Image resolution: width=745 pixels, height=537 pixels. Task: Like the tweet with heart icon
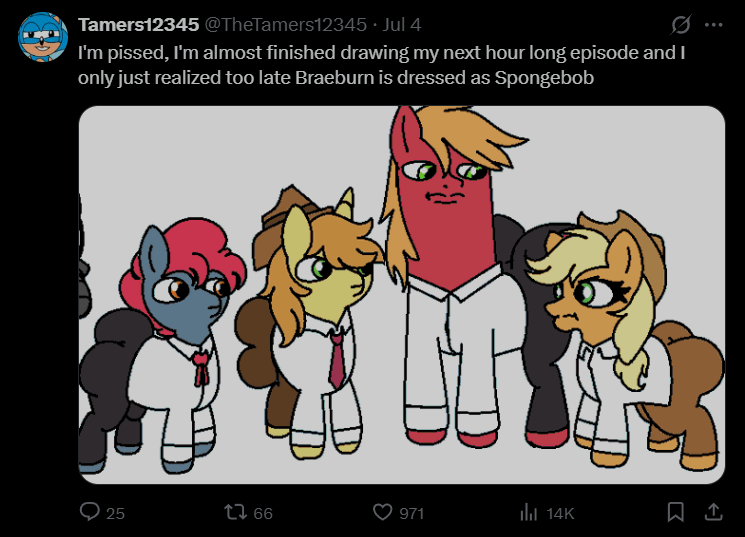[x=382, y=512]
